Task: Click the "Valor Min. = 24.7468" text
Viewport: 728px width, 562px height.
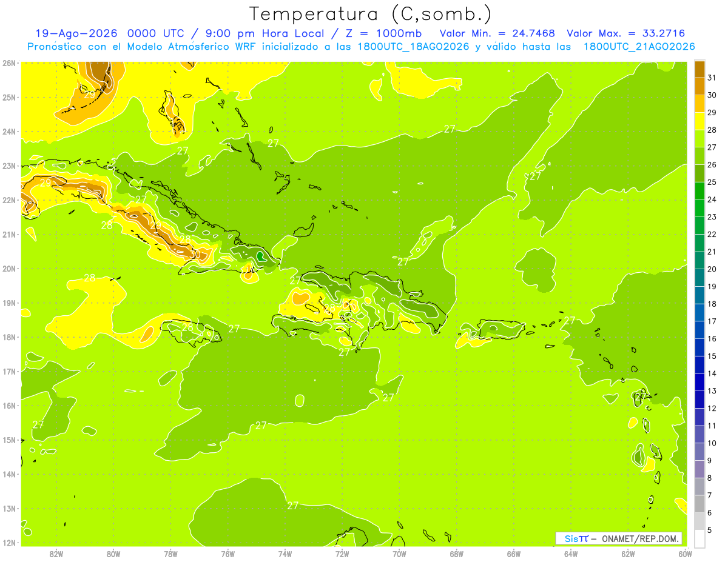Action: (497, 33)
